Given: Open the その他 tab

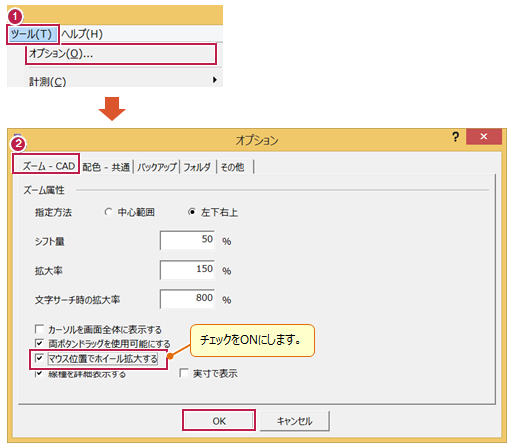Looking at the screenshot, I should [233, 167].
